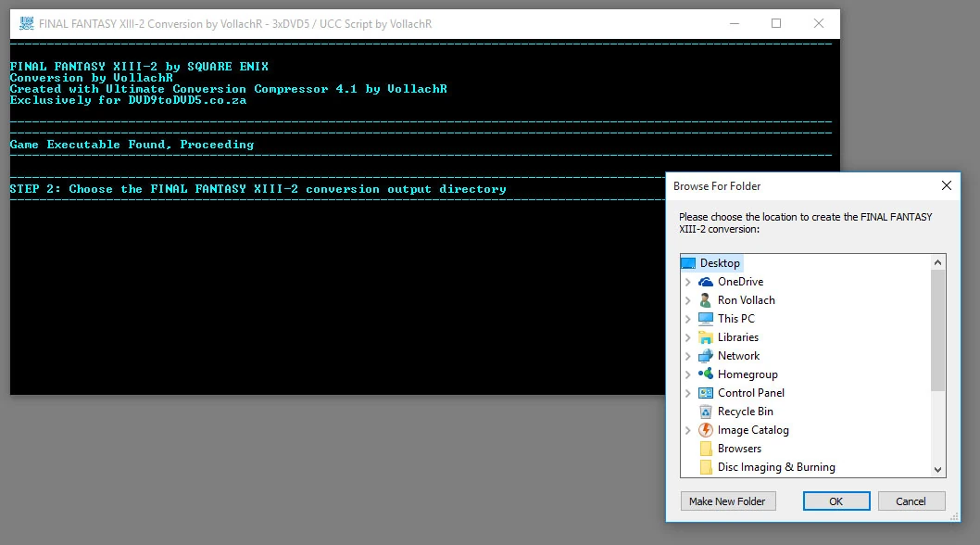Viewport: 980px width, 545px height.
Task: Click the folder tree scroll down arrow
Action: 937,469
